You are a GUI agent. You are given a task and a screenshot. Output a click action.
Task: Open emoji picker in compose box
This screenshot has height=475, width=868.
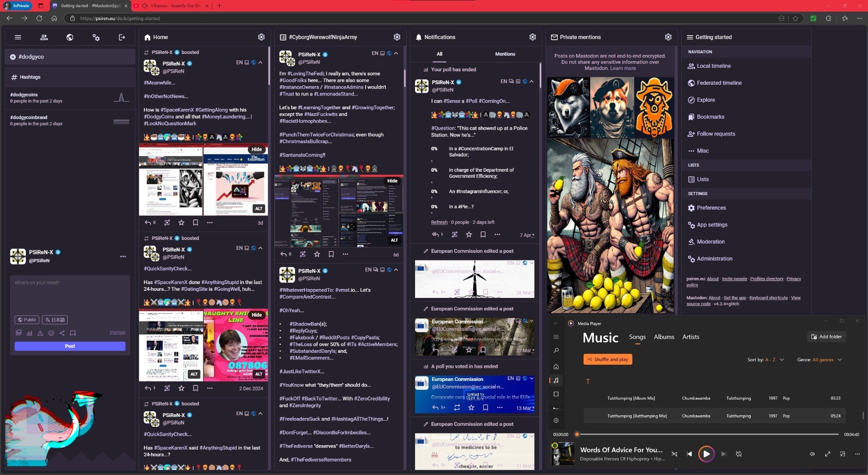point(51,333)
